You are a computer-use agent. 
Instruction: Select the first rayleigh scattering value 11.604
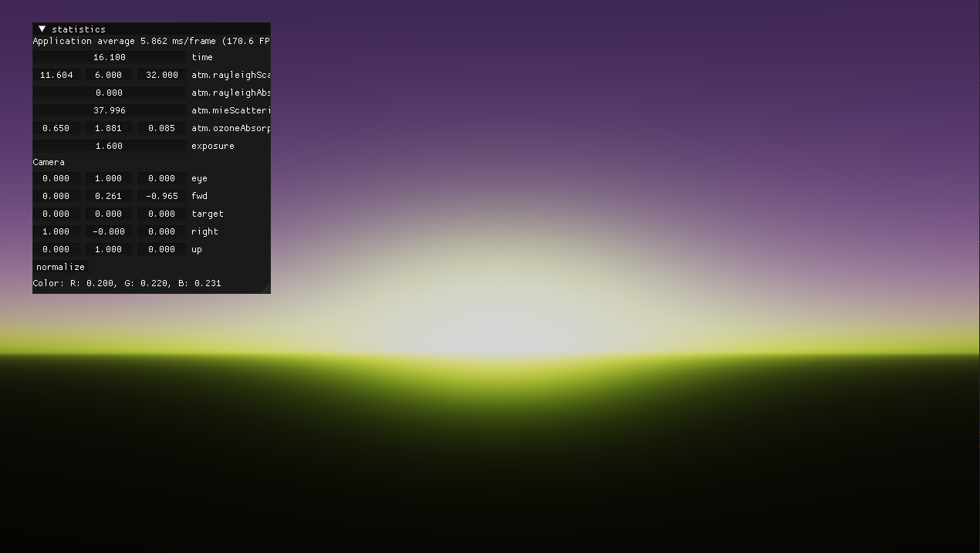[x=56, y=75]
